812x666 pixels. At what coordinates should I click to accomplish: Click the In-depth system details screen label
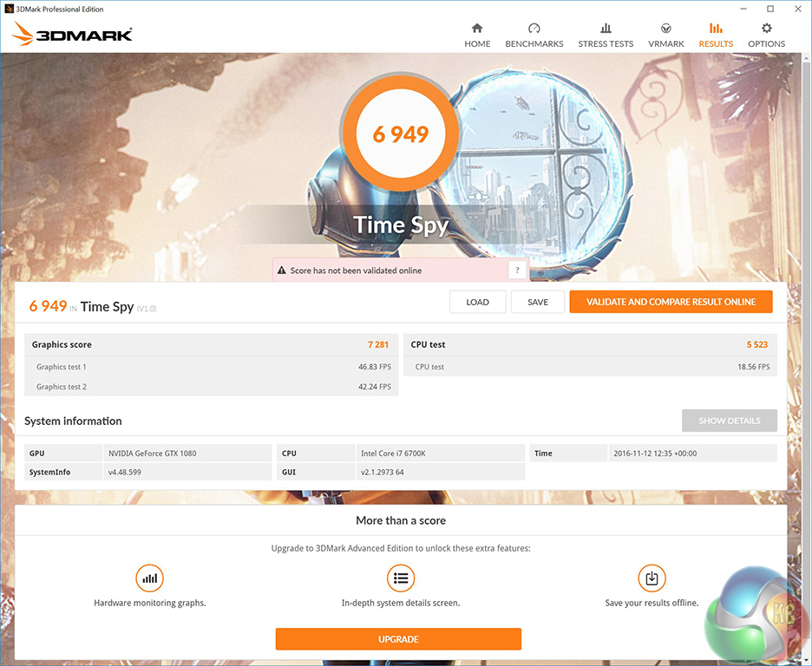pyautogui.click(x=401, y=603)
